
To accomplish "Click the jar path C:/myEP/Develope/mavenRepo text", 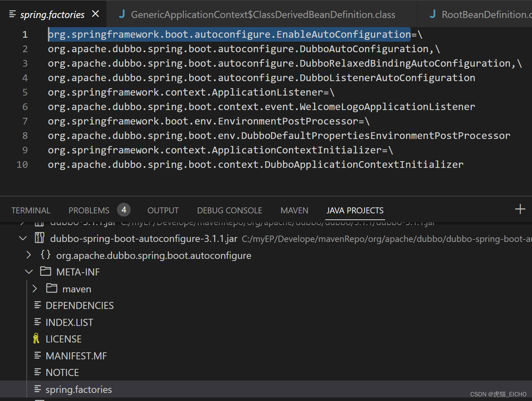I will pos(387,239).
